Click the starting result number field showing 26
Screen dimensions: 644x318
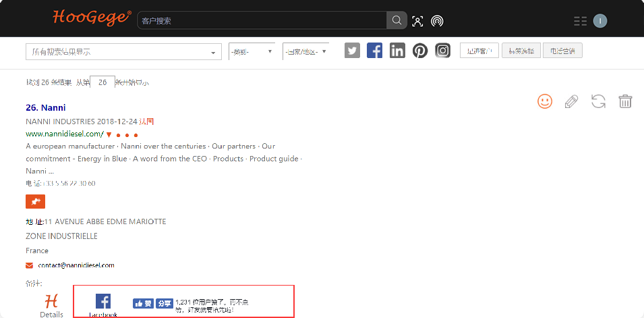[103, 82]
